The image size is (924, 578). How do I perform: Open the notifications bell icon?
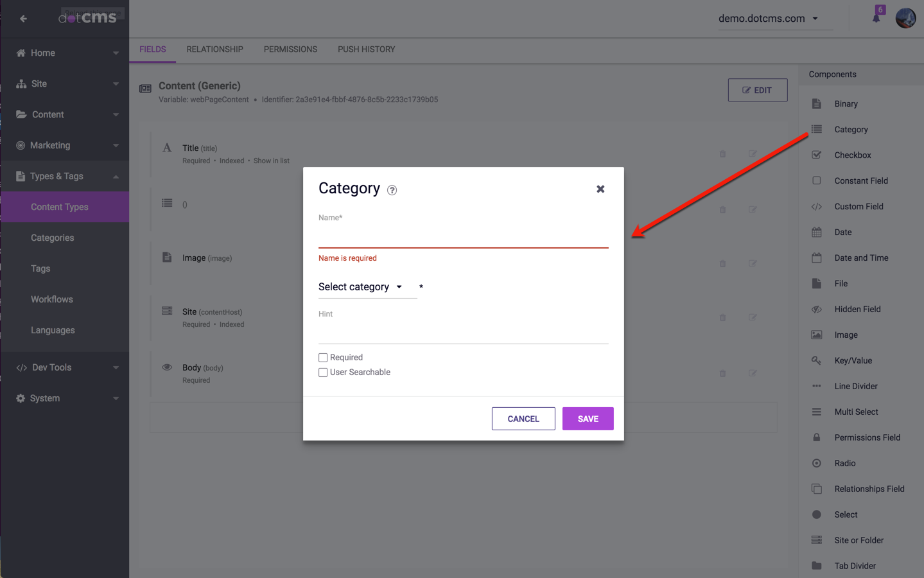point(876,18)
